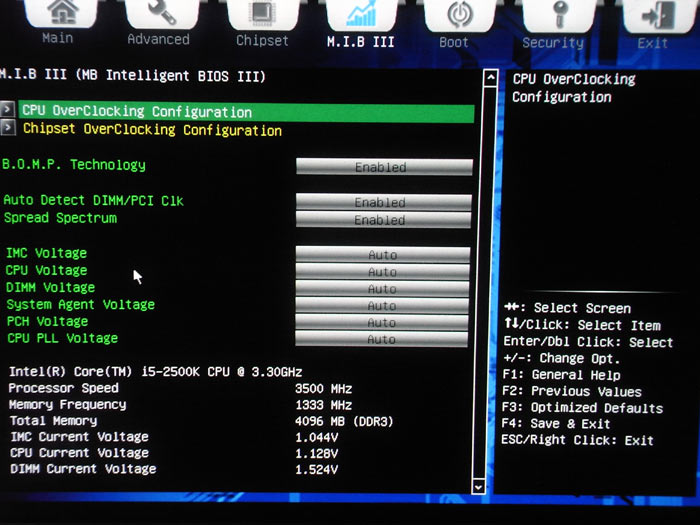Switch to the Security tab label
This screenshot has height=525, width=700.
(x=553, y=43)
